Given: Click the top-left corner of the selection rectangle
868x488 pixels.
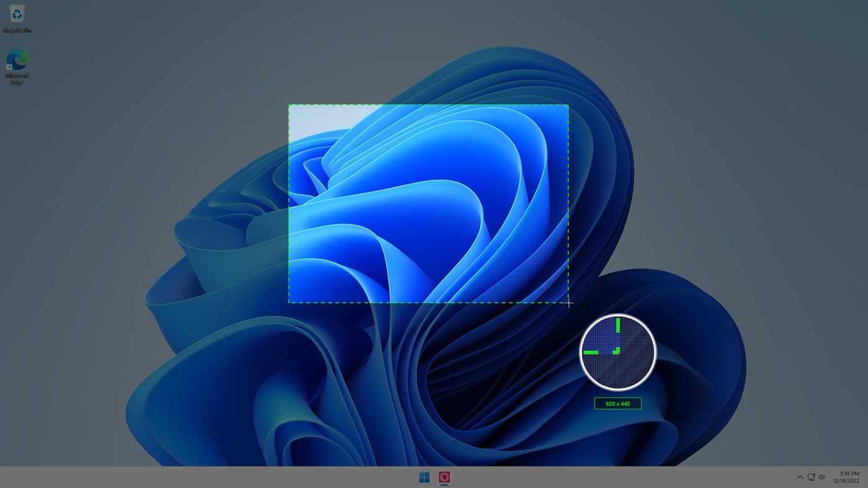Looking at the screenshot, I should pyautogui.click(x=289, y=105).
